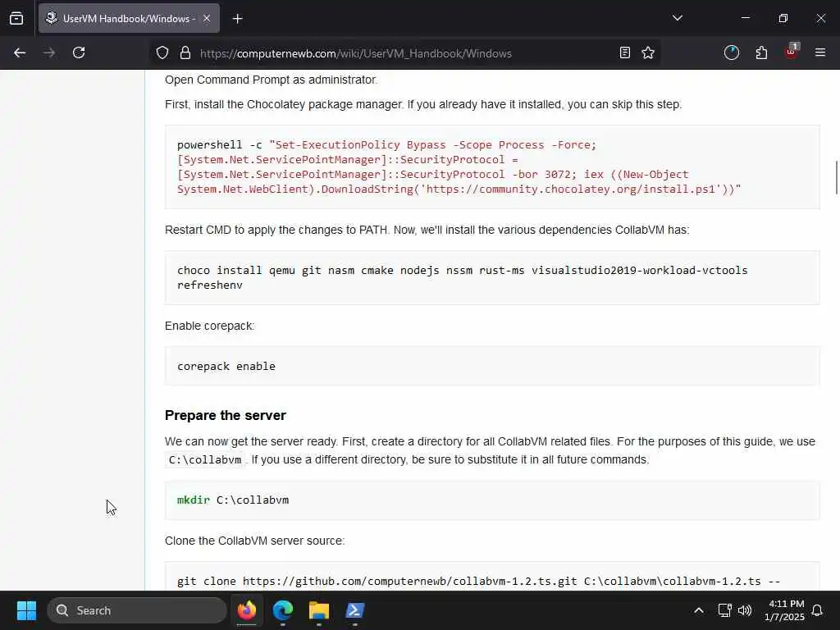Close the UserVM Handbook/Windows tab
The height and width of the screenshot is (630, 840).
point(207,18)
